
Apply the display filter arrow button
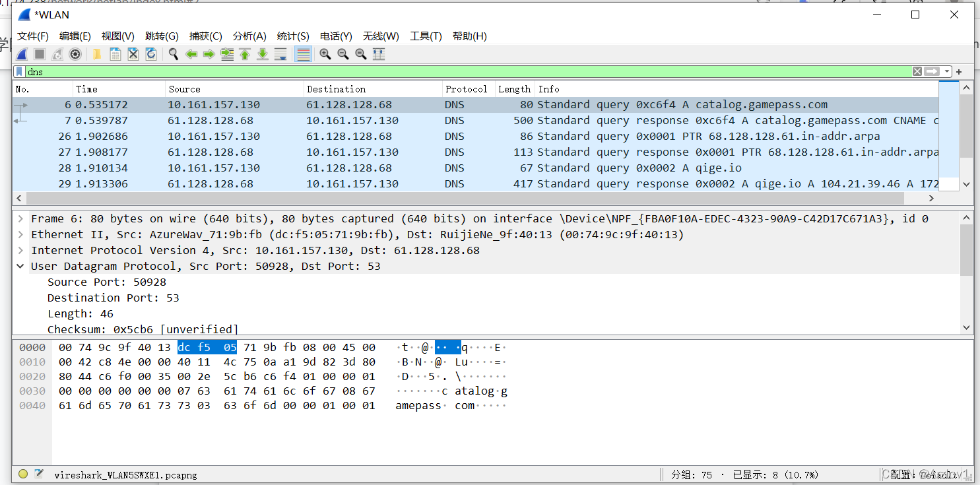(932, 71)
